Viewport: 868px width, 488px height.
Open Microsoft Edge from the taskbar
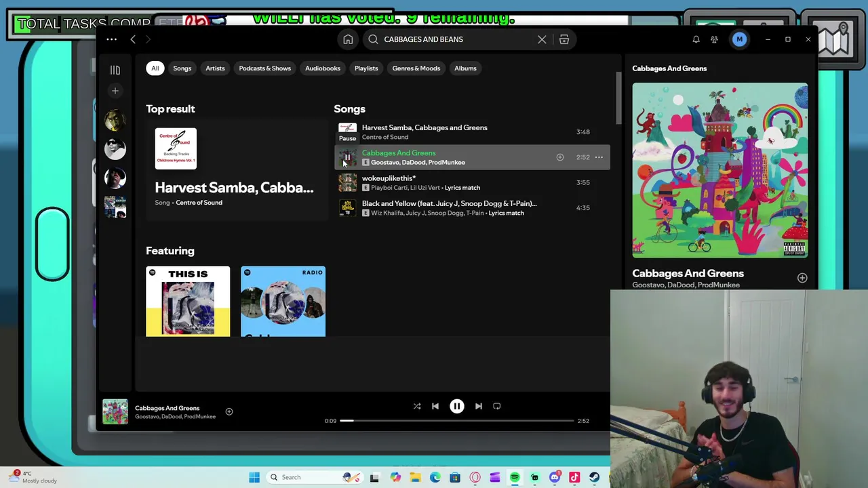[435, 477]
